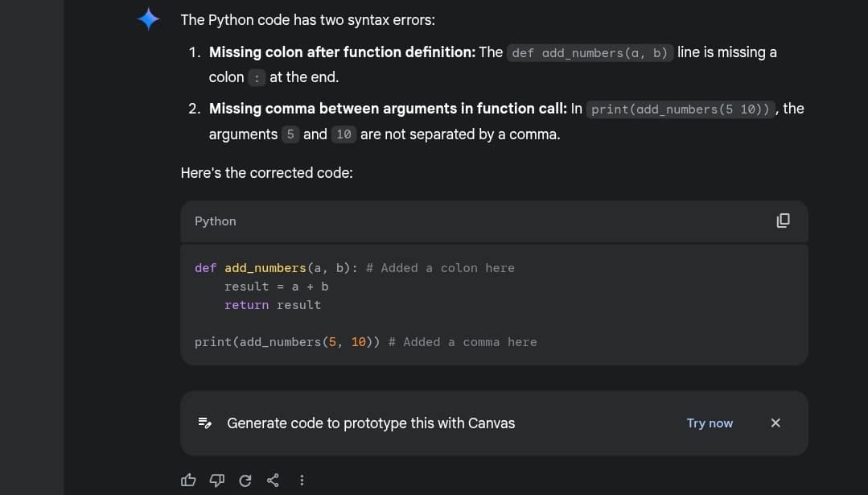The image size is (868, 495).
Task: Click the '# Added a colon here' comment
Action: (x=440, y=268)
